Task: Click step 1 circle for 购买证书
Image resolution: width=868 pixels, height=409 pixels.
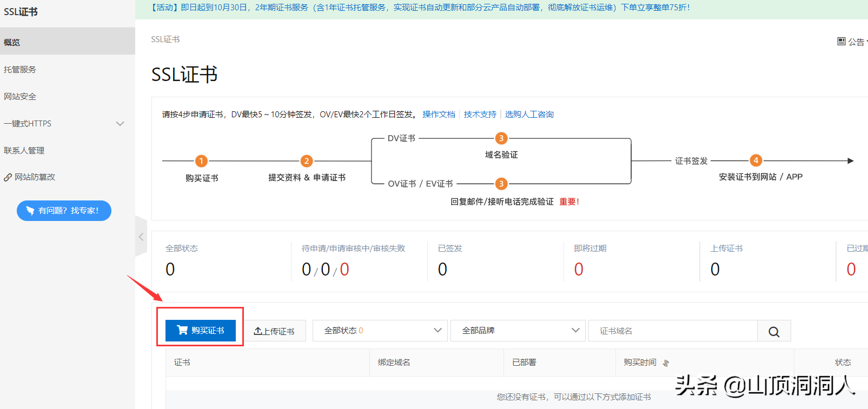Action: click(201, 161)
